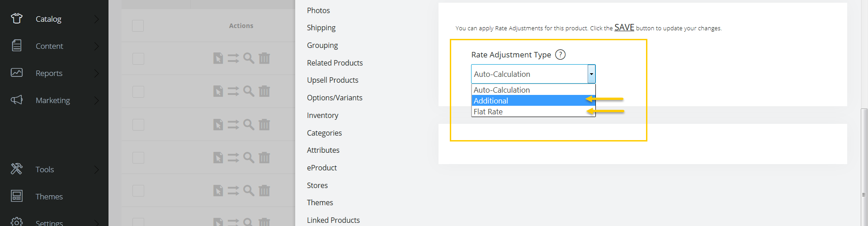The height and width of the screenshot is (226, 868).
Task: Go to the Categories section
Action: pos(324,133)
